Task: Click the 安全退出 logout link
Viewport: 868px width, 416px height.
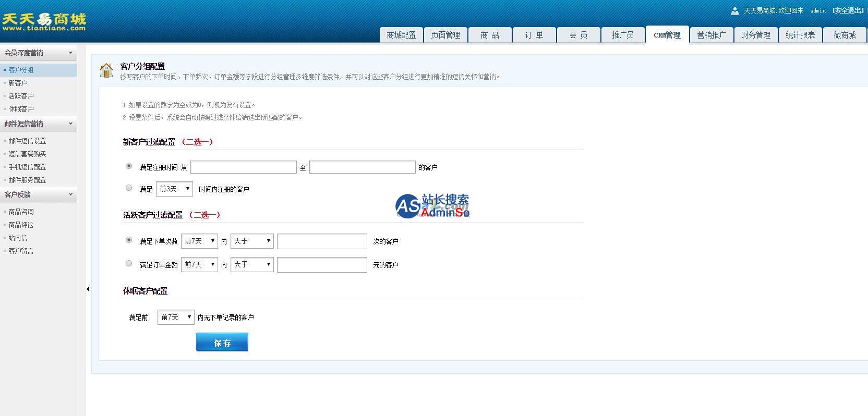Action: (848, 10)
